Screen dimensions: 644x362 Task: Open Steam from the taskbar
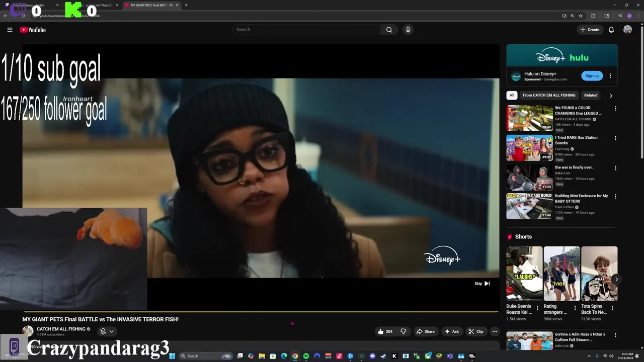383,356
